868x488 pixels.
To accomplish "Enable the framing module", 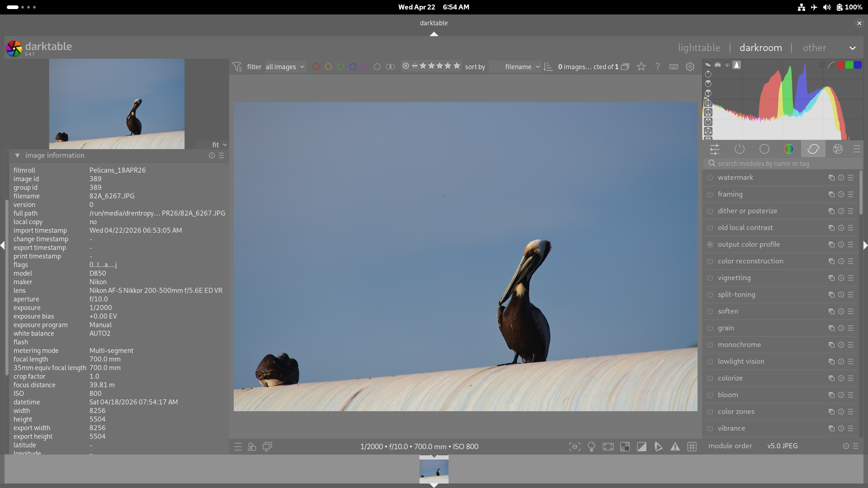I will point(710,194).
